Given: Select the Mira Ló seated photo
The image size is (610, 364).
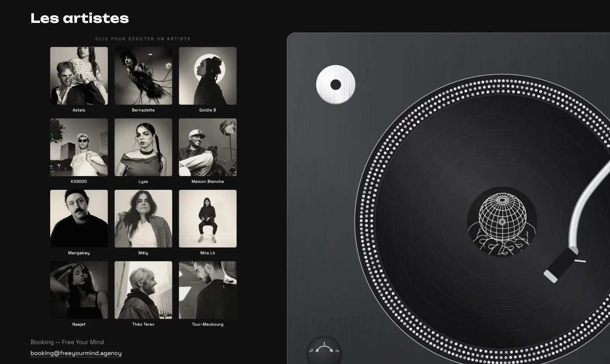Looking at the screenshot, I should coord(208,219).
